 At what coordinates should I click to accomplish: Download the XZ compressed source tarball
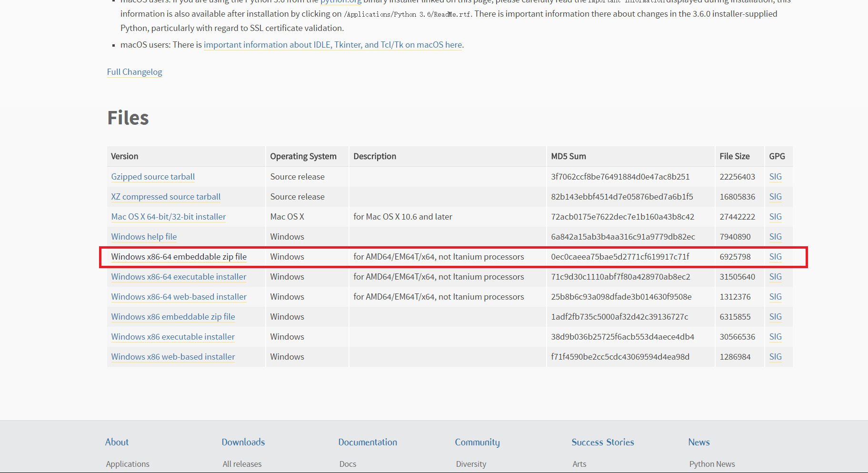pos(166,197)
